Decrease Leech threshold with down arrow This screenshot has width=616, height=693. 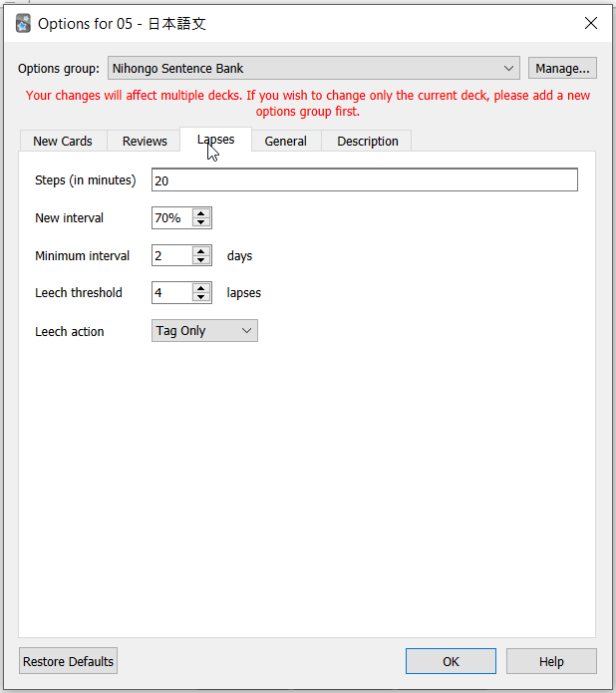tap(201, 296)
